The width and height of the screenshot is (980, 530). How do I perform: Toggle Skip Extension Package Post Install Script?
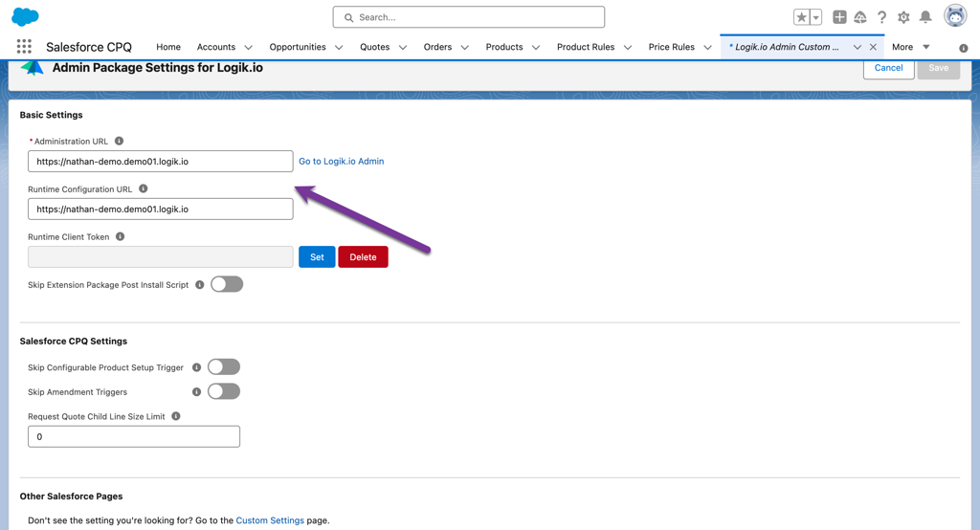(227, 284)
